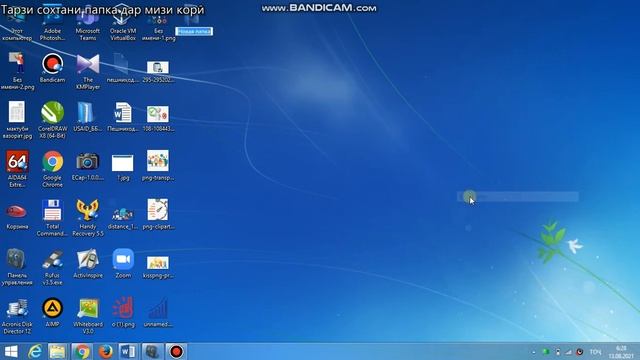This screenshot has height=360, width=640.
Task: Select the o (1).png file icon
Action: click(x=123, y=313)
